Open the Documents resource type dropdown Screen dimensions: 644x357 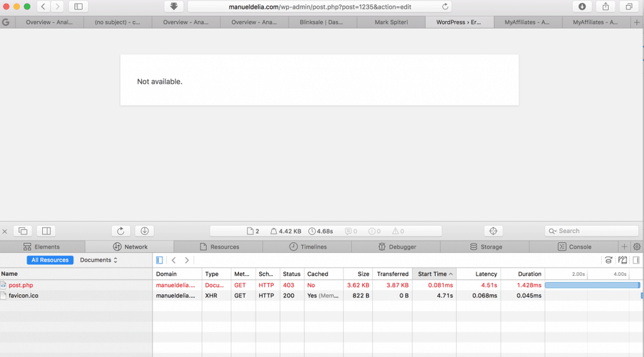click(x=99, y=260)
